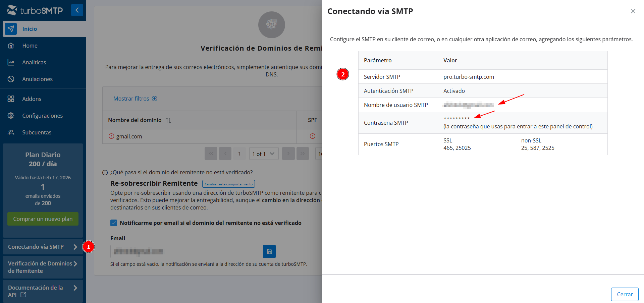Open the Inicio menu item

(x=44, y=29)
